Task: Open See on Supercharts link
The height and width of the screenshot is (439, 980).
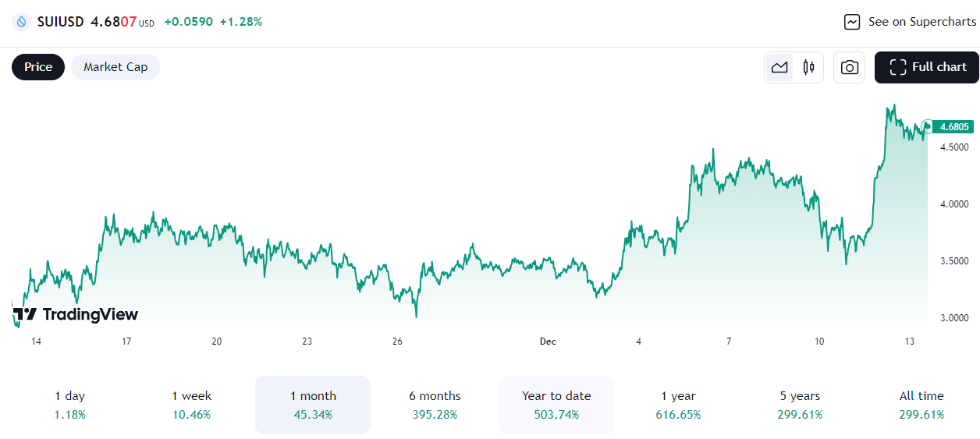Action: click(921, 22)
